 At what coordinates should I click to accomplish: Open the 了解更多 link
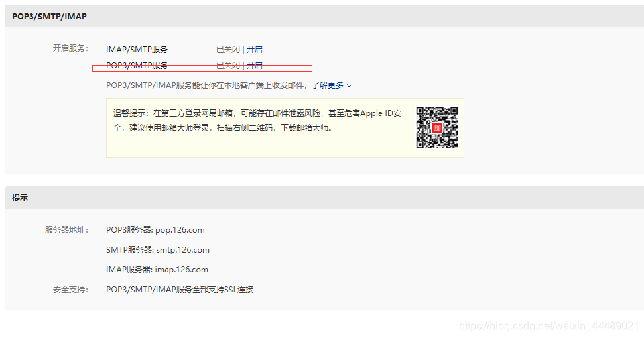pos(331,85)
